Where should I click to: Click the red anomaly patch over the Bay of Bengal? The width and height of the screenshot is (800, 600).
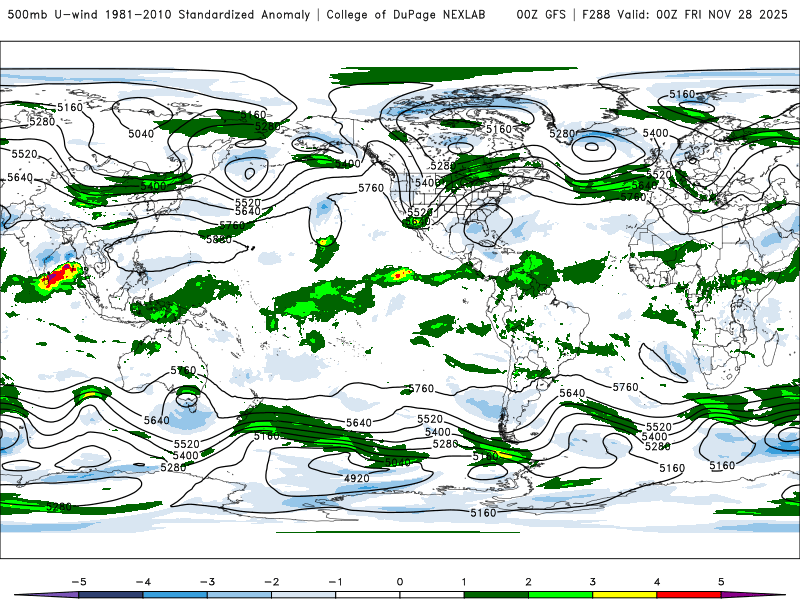tap(60, 276)
